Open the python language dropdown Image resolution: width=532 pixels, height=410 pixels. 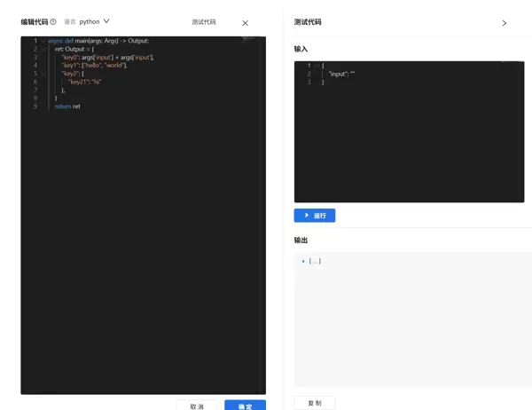(x=94, y=21)
